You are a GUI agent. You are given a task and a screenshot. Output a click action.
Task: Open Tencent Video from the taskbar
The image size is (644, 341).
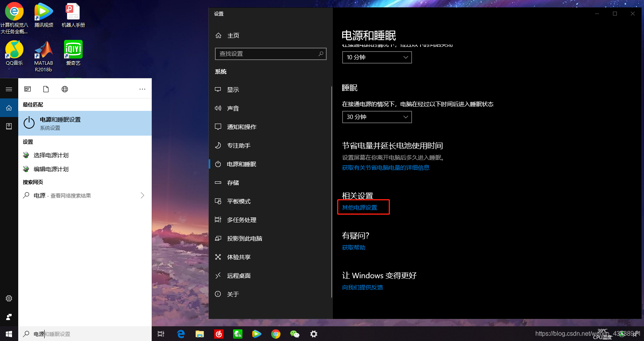coord(257,334)
